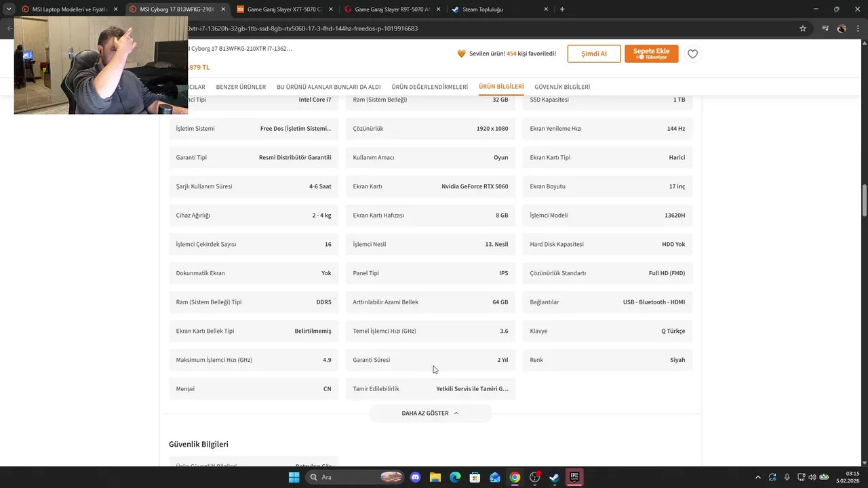
Task: Open the Chrome profile avatar
Action: click(x=842, y=28)
